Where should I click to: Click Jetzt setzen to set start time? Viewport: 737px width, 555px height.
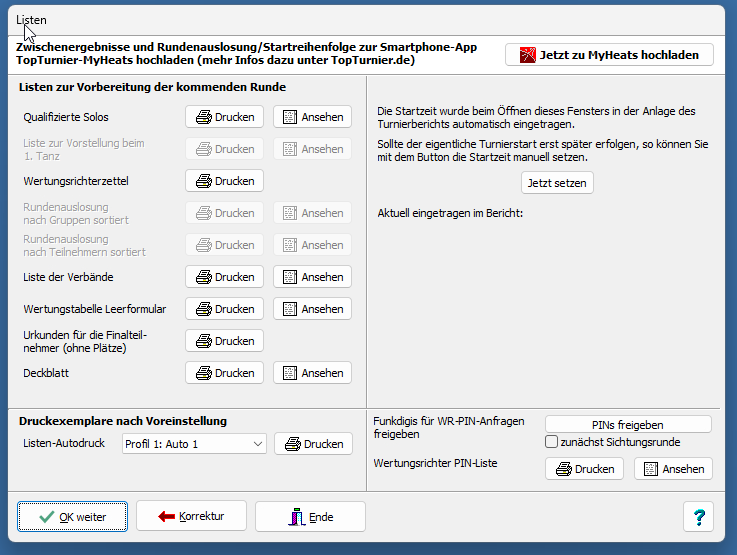pos(557,183)
